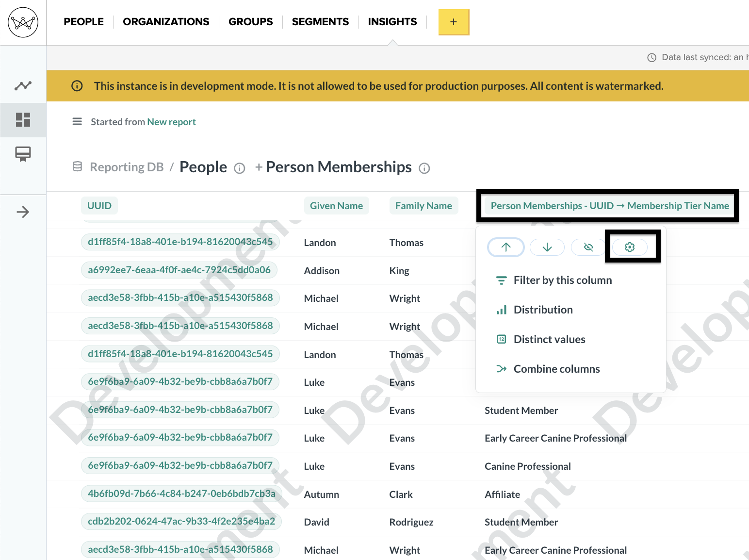This screenshot has height=560, width=749.
Task: Open the presentation board sidebar icon
Action: [x=23, y=154]
